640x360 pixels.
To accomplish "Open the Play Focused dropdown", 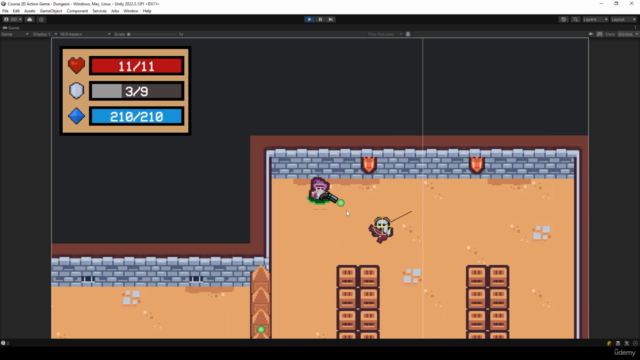I will tap(385, 34).
